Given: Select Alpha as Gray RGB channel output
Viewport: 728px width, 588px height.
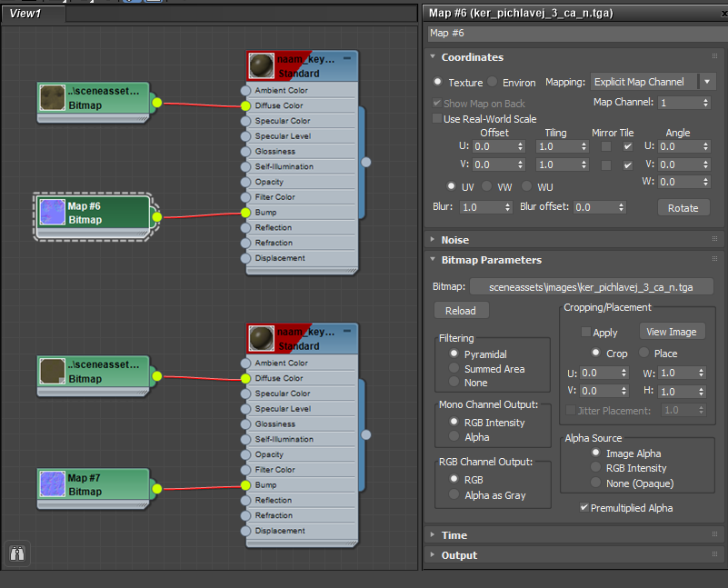Looking at the screenshot, I should (454, 494).
